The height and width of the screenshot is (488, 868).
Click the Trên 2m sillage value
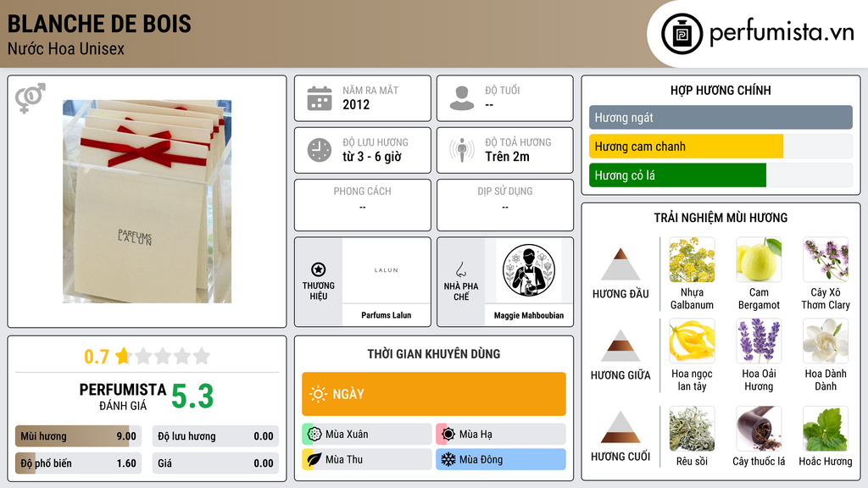[507, 157]
